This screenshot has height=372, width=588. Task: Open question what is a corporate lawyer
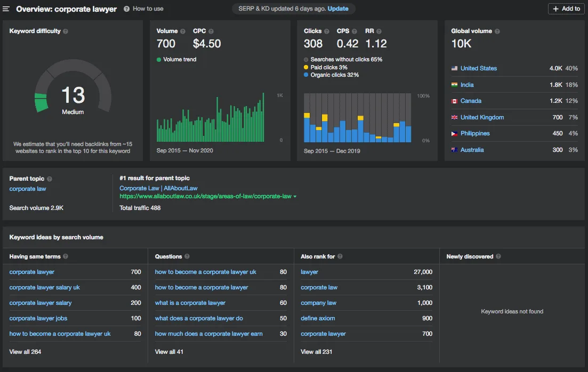(x=190, y=303)
